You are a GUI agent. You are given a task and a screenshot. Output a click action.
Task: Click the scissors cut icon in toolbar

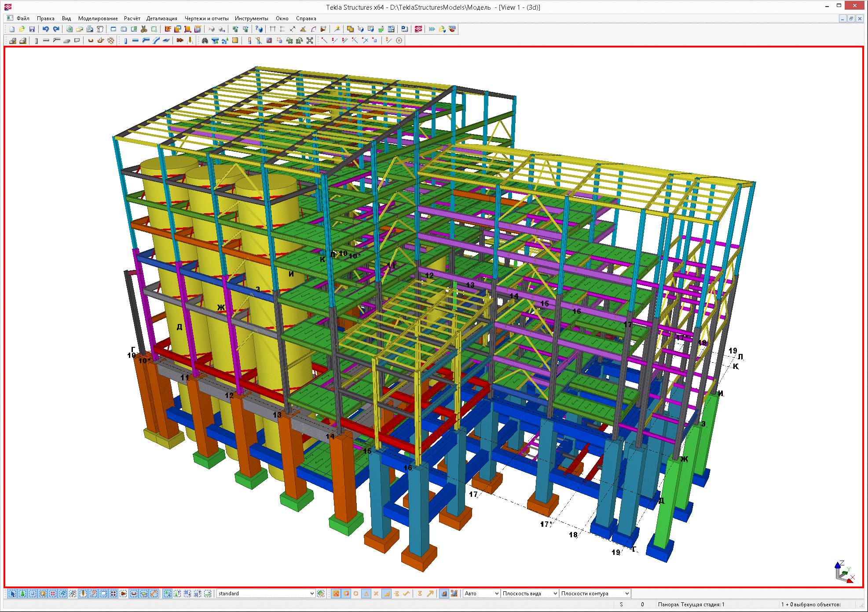click(x=144, y=29)
